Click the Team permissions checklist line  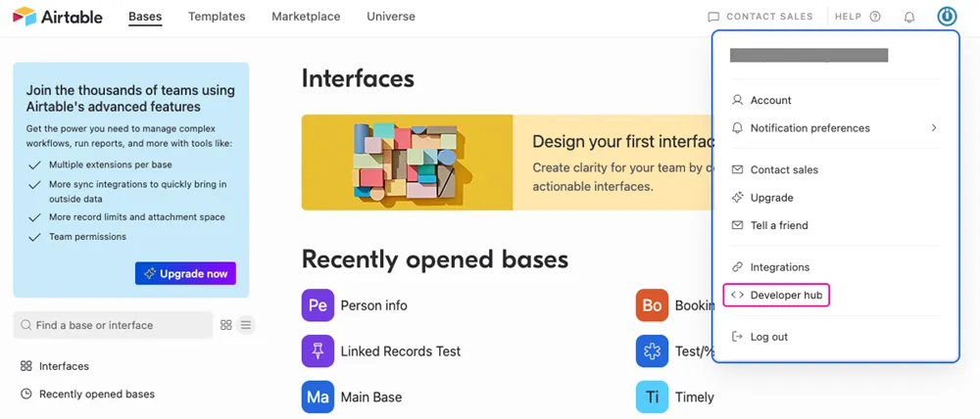[87, 237]
